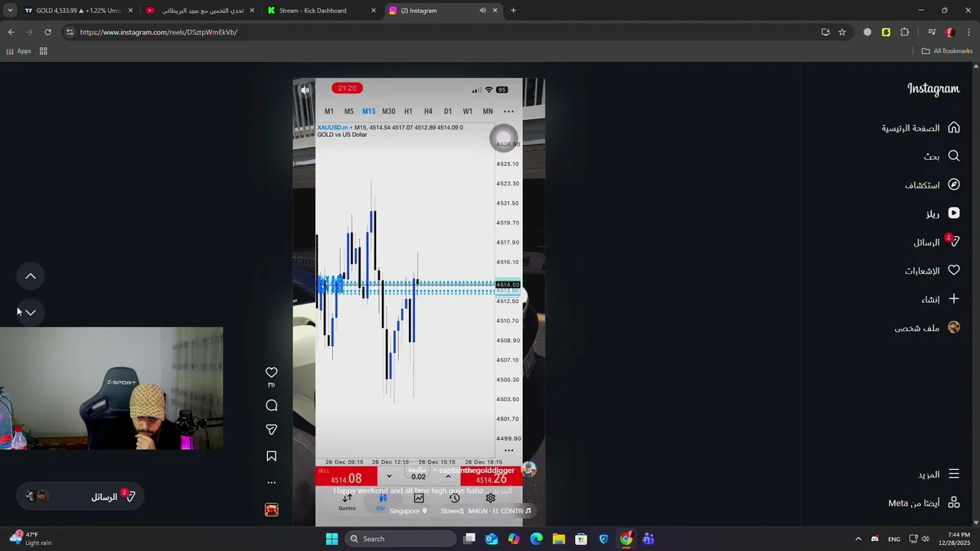Go to next reel with down chevron
The width and height of the screenshot is (980, 551).
tap(31, 312)
